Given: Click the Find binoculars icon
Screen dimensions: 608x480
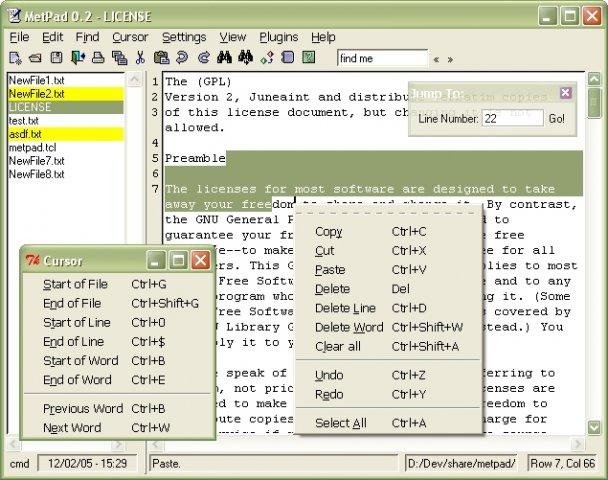Looking at the screenshot, I should point(224,58).
